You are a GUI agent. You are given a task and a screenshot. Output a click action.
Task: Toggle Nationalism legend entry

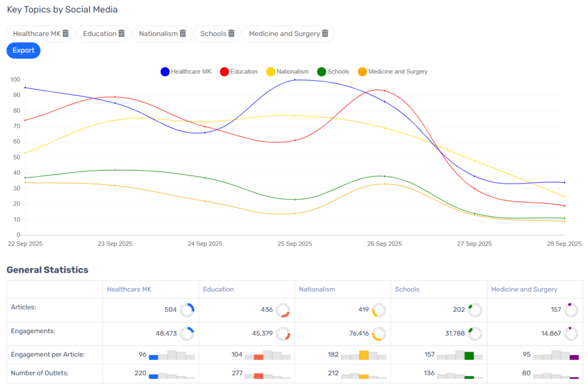pyautogui.click(x=287, y=72)
